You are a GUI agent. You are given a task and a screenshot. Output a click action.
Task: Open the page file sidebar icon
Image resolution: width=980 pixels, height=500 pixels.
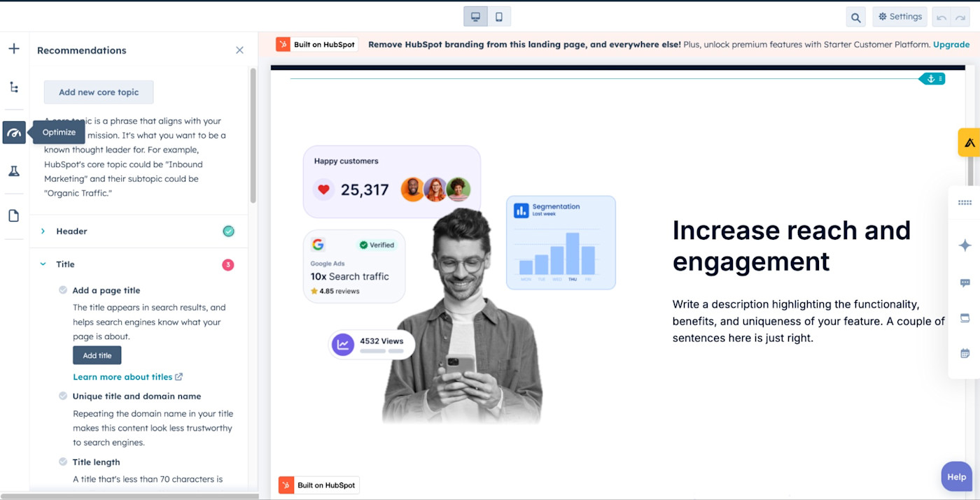tap(14, 216)
